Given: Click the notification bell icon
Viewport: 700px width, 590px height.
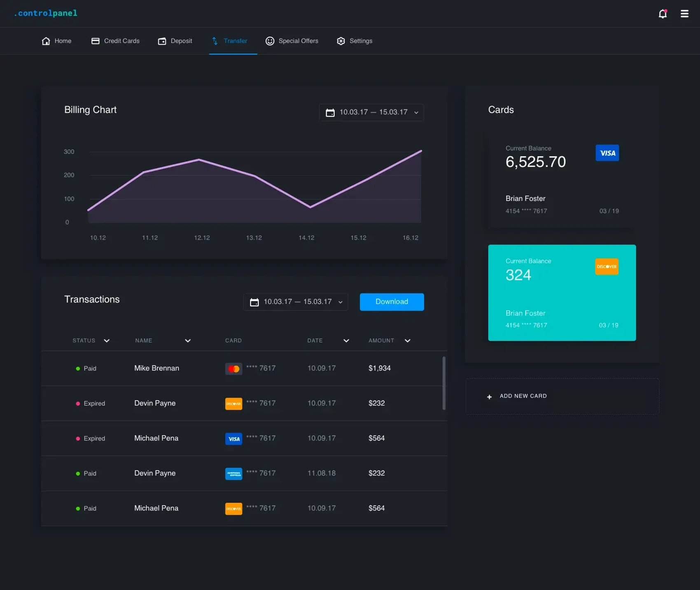Looking at the screenshot, I should click(x=662, y=14).
